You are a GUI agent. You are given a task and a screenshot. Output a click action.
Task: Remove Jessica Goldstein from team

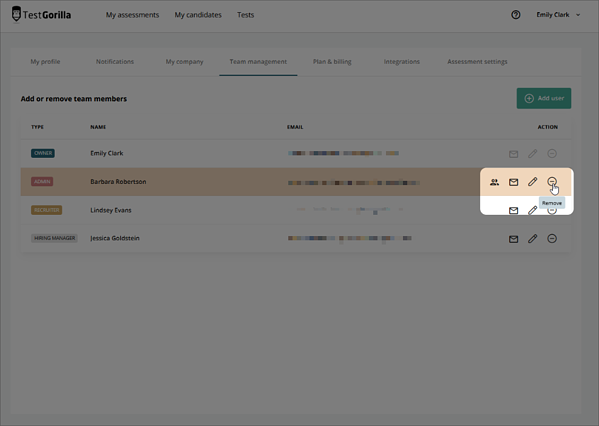[x=552, y=238]
